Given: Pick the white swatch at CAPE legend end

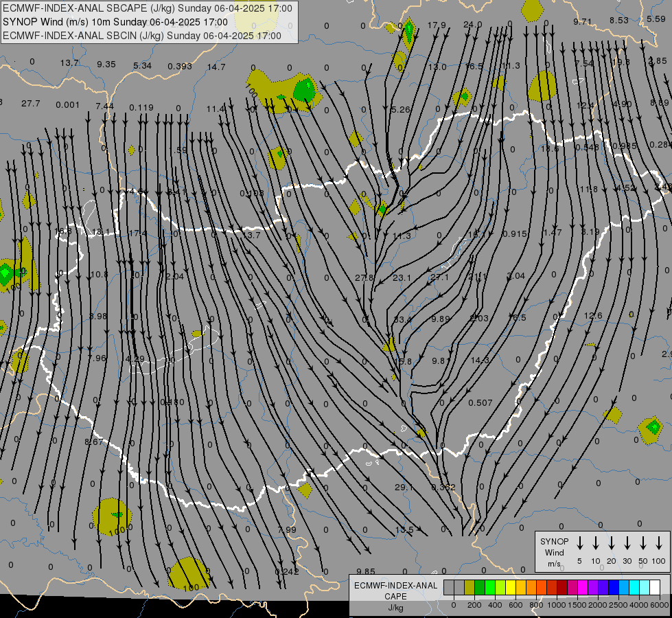Looking at the screenshot, I should [655, 588].
